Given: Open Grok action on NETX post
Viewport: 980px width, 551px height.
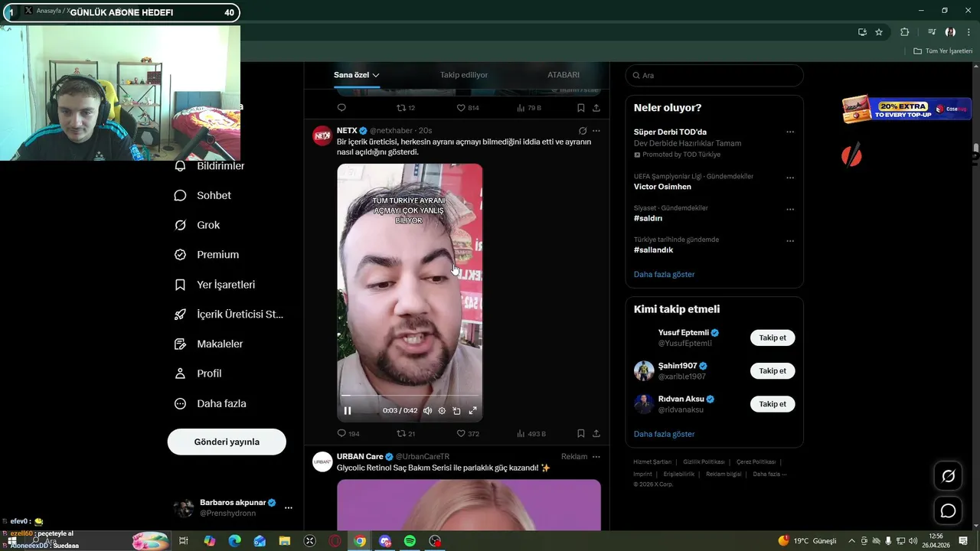Looking at the screenshot, I should pos(583,131).
